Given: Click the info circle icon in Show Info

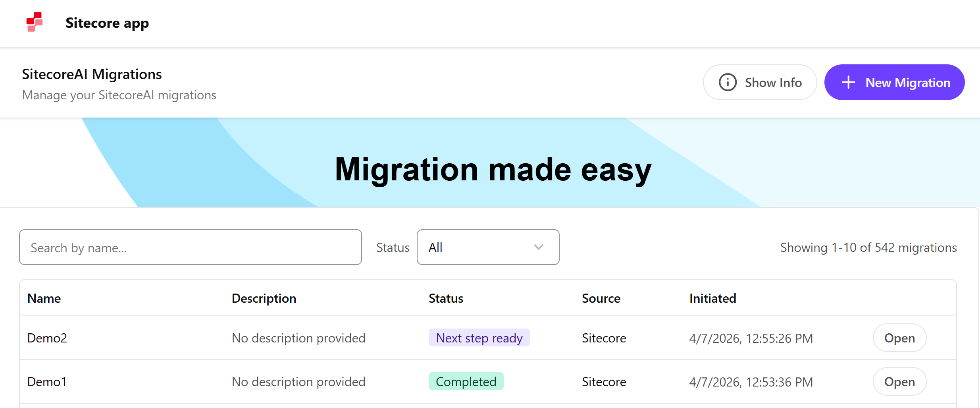Looking at the screenshot, I should [728, 83].
